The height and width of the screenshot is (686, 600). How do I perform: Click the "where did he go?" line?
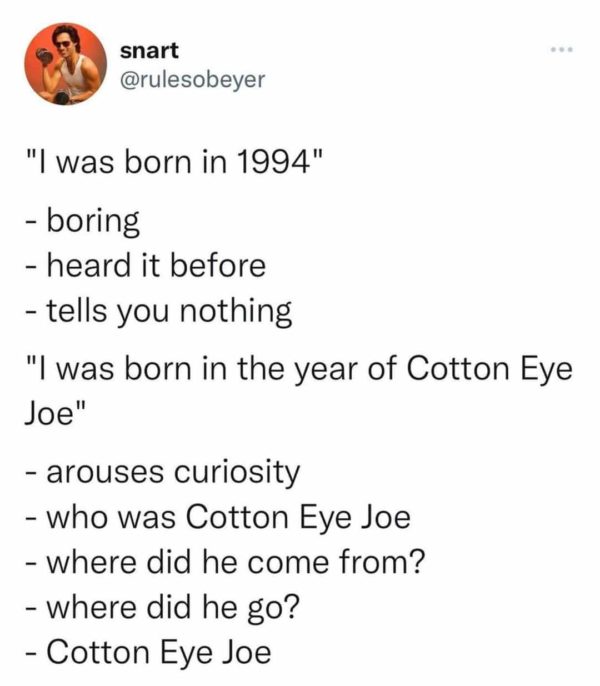point(170,607)
